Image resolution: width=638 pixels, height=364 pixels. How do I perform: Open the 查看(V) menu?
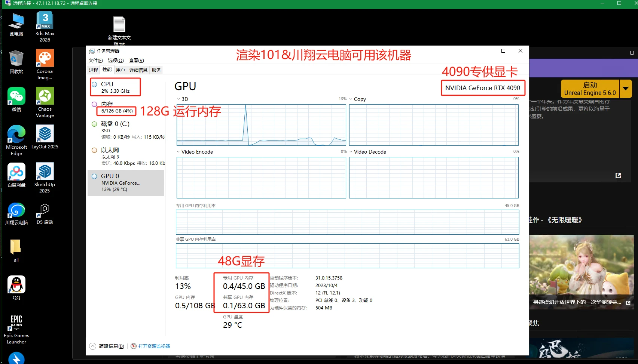(136, 61)
